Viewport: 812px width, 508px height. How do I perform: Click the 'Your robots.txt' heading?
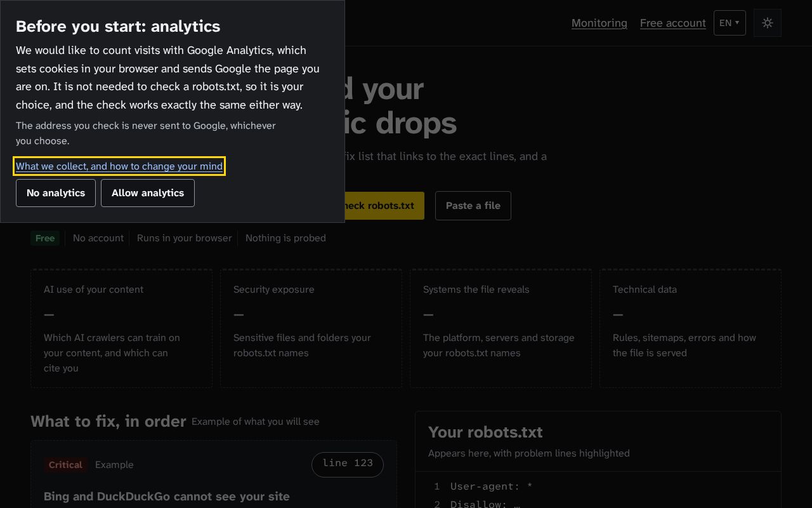485,432
